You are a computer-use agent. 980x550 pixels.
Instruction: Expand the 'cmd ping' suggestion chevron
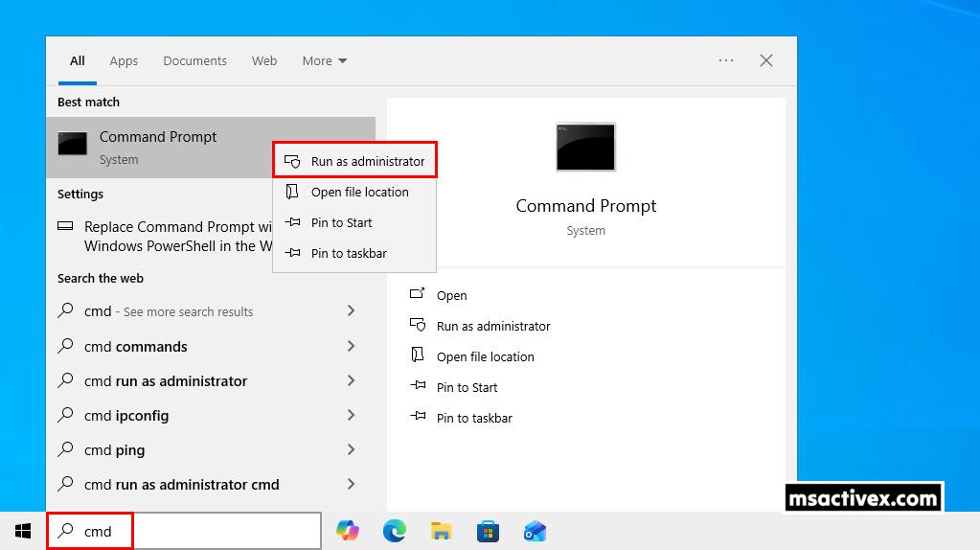[351, 449]
